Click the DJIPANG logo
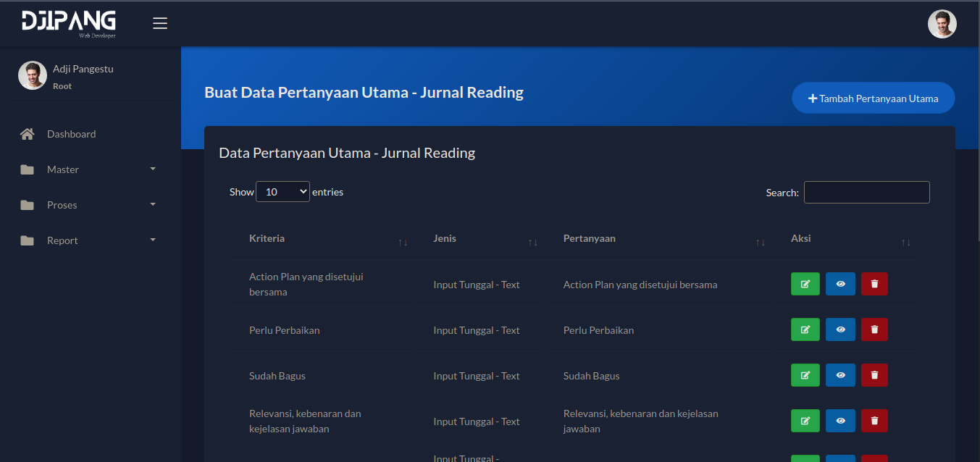 point(69,23)
